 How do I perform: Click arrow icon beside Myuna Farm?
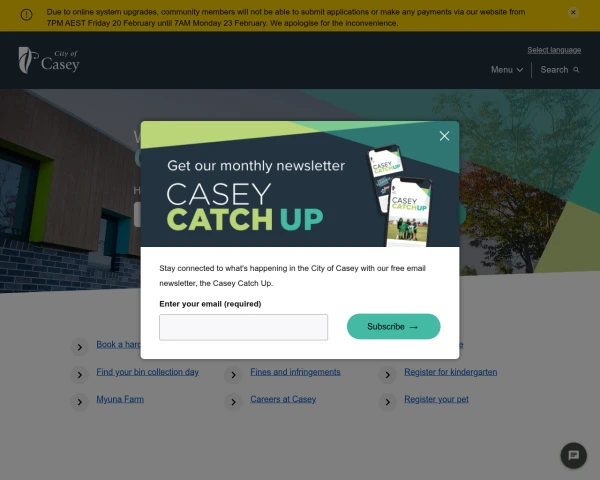pos(80,402)
